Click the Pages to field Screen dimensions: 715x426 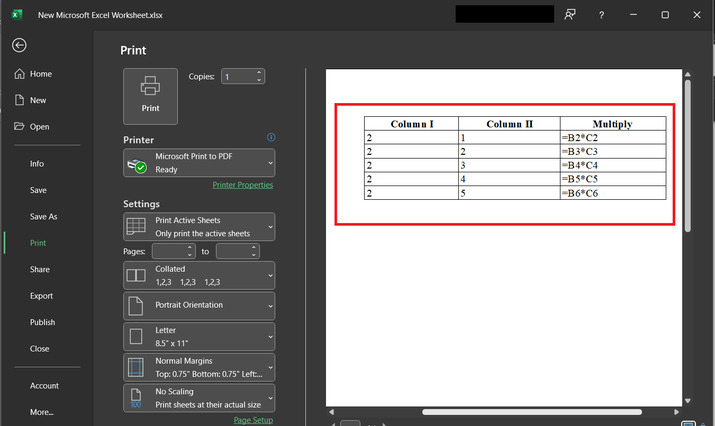pos(233,251)
